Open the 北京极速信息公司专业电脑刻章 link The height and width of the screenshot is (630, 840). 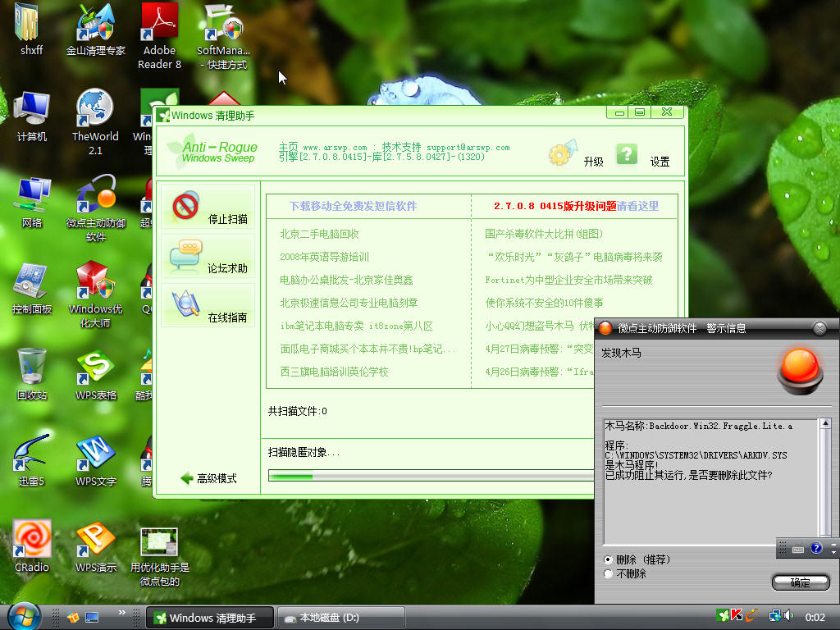point(349,304)
